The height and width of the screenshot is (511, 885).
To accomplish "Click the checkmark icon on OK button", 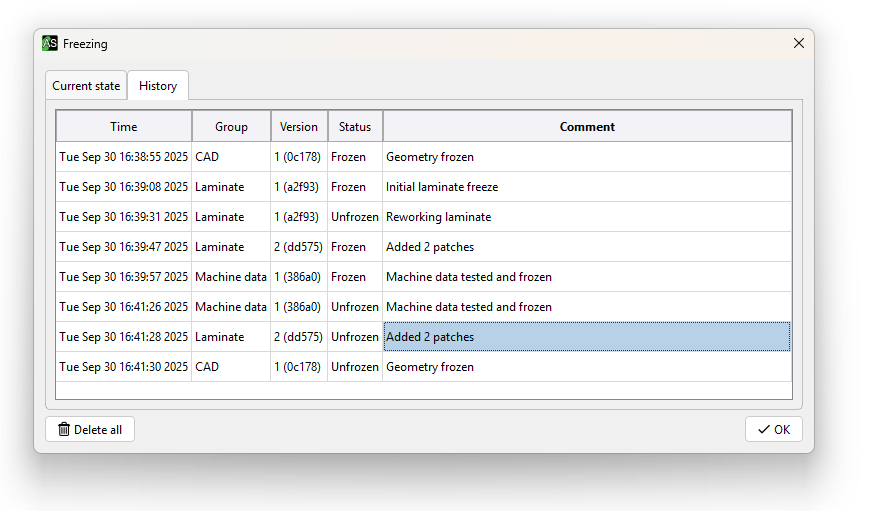I will click(763, 430).
